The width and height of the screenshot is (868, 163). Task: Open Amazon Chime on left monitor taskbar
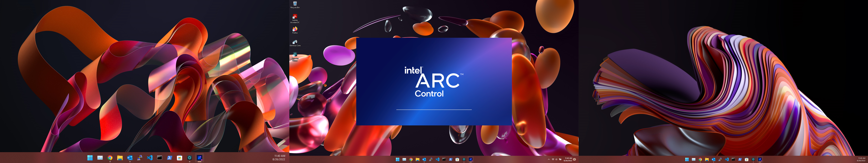[189, 158]
